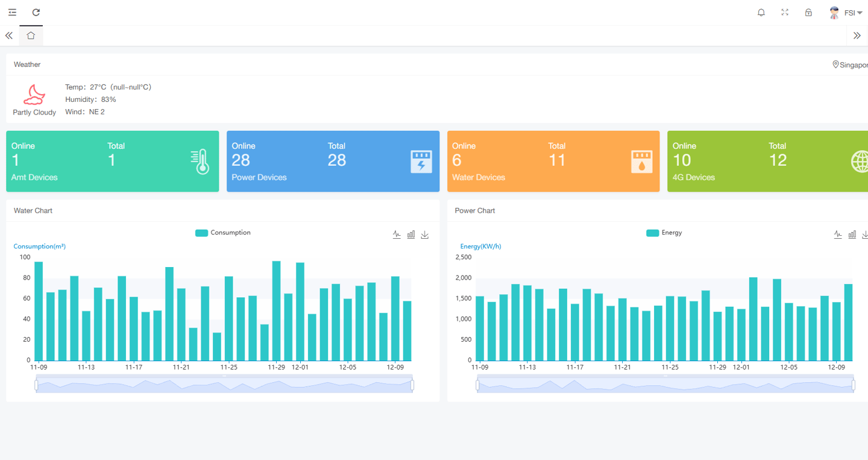Click the Humidity: 83% text
868x460 pixels.
pyautogui.click(x=90, y=99)
